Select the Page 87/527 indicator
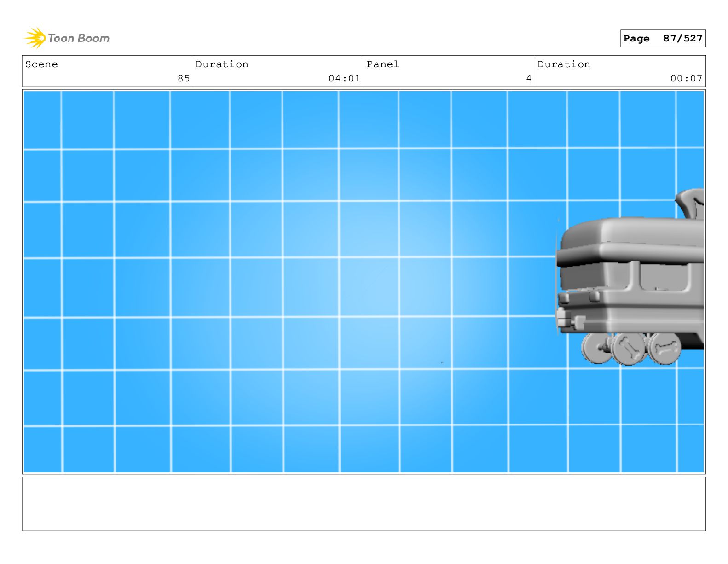 click(663, 38)
